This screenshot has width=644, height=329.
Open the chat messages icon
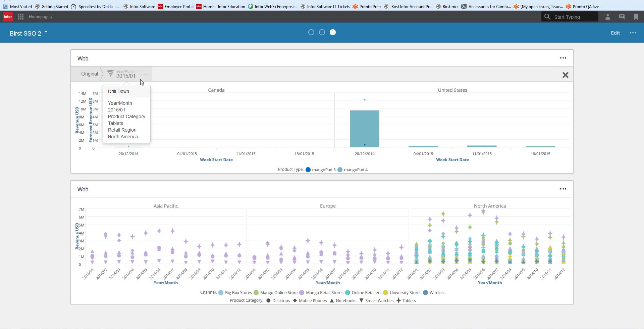click(x=622, y=17)
